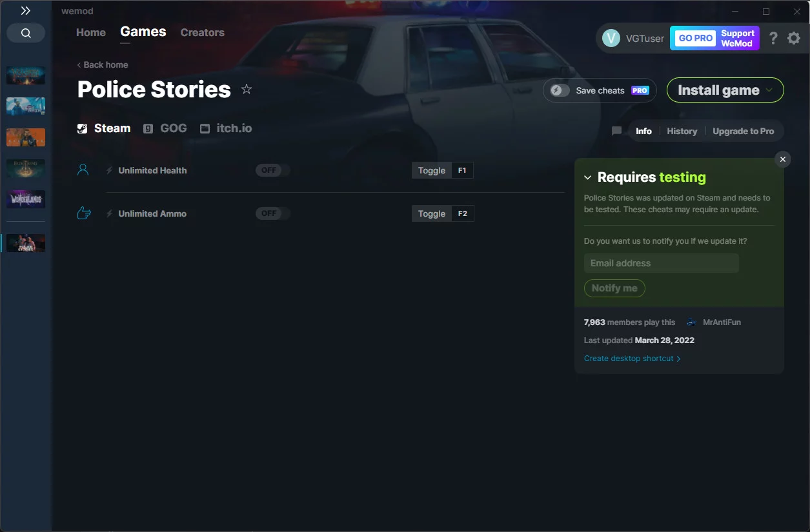Enable the Save cheats switch
The width and height of the screenshot is (810, 532).
[x=560, y=90]
